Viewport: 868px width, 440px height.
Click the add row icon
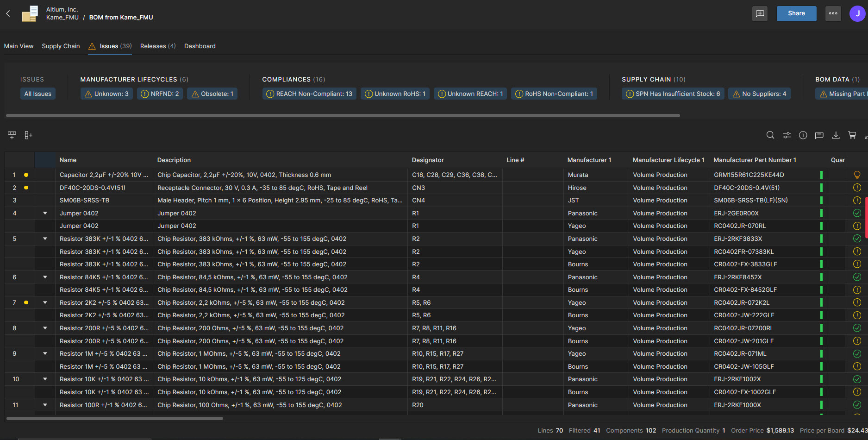[x=12, y=135]
